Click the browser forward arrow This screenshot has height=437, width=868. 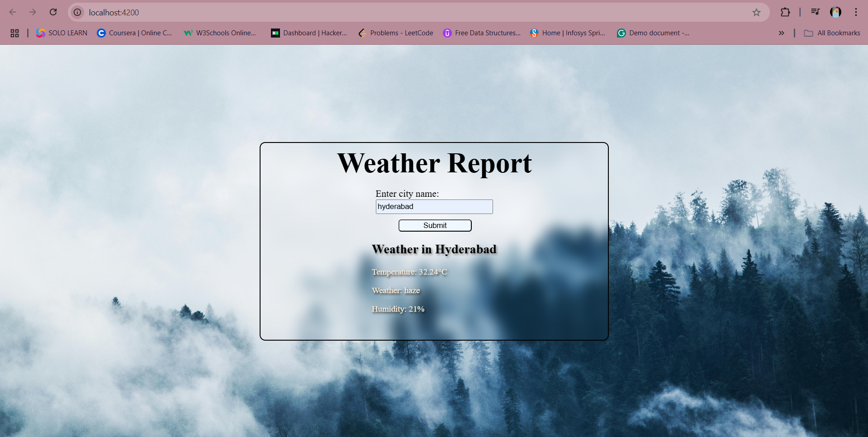pyautogui.click(x=33, y=12)
